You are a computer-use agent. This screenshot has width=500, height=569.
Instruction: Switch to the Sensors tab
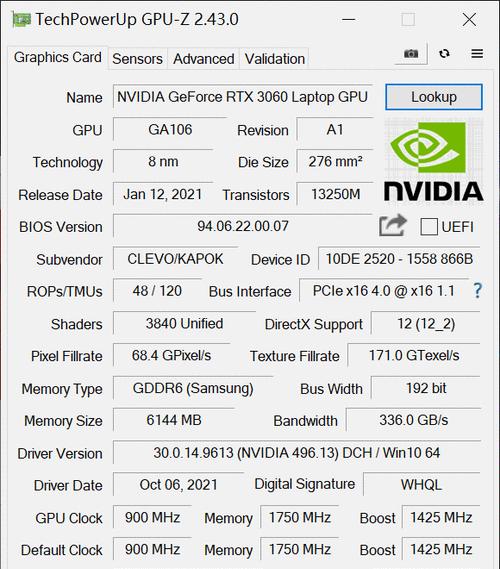pos(138,59)
